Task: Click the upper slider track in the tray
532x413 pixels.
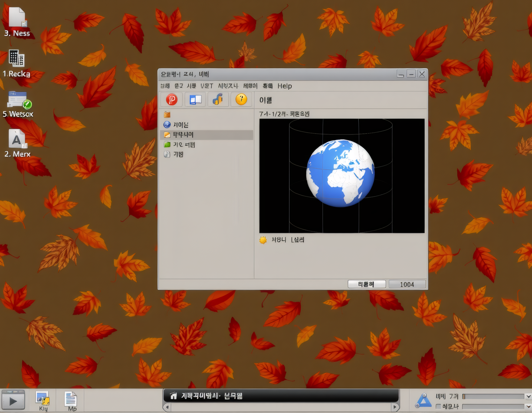Action: coord(493,397)
